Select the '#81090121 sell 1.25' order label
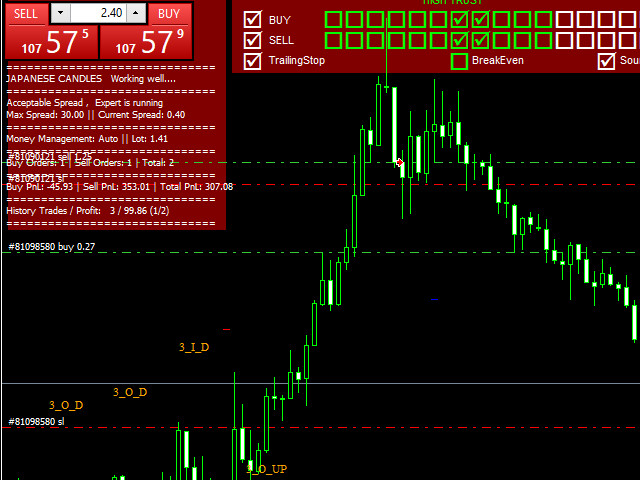The height and width of the screenshot is (480, 640). pos(50,157)
